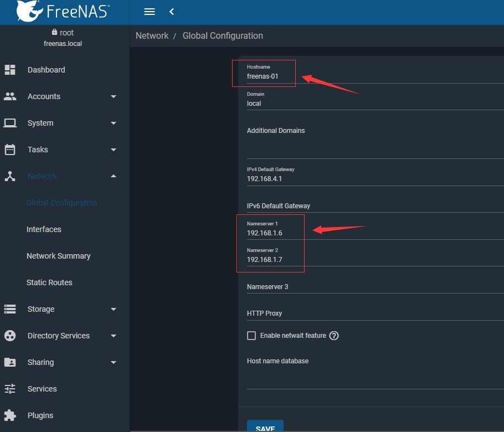Enable the netwait feature checkbox
The width and height of the screenshot is (504, 432).
click(x=251, y=335)
